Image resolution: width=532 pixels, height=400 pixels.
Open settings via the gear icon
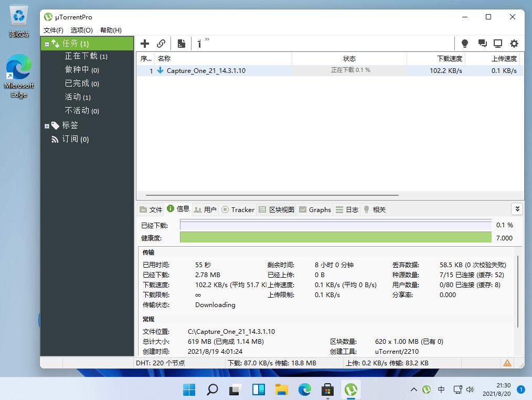click(514, 44)
